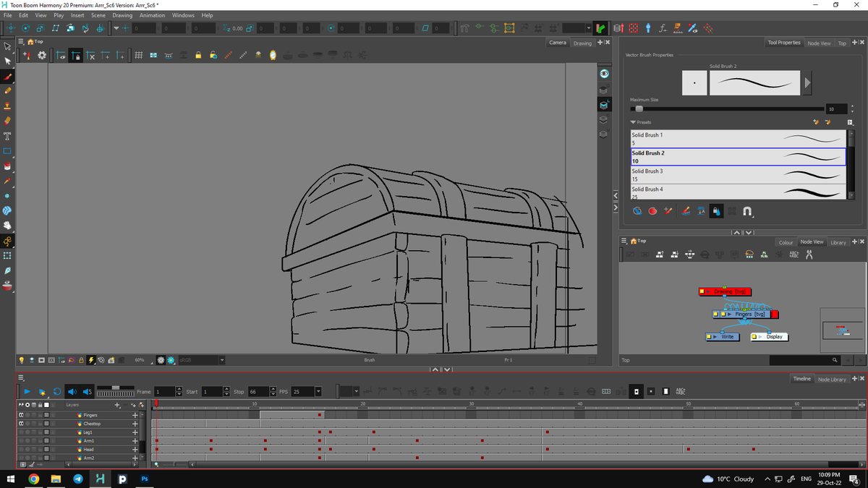
Task: Open the FPS dropdown in the timeline
Action: (x=318, y=392)
